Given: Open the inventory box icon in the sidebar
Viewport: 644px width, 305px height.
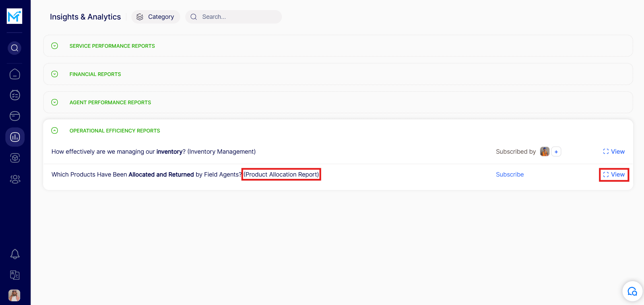Looking at the screenshot, I should pyautogui.click(x=15, y=158).
